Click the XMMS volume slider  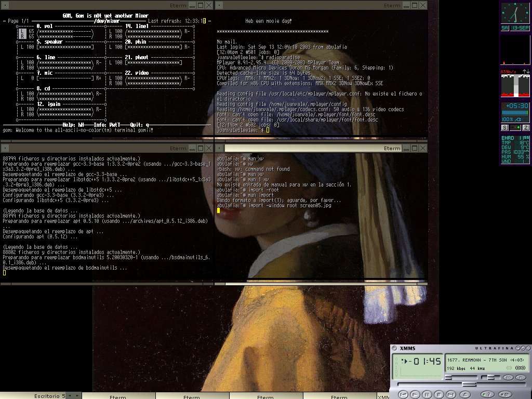tap(461, 377)
